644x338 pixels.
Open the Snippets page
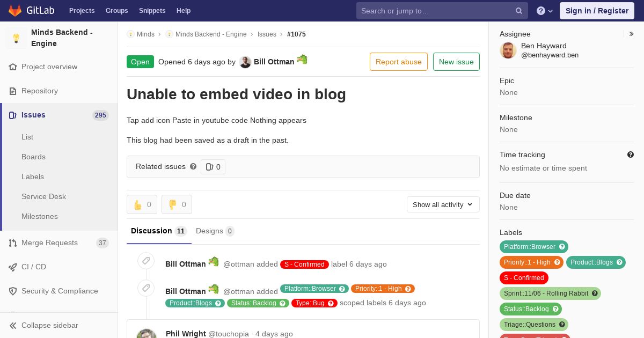pos(152,11)
